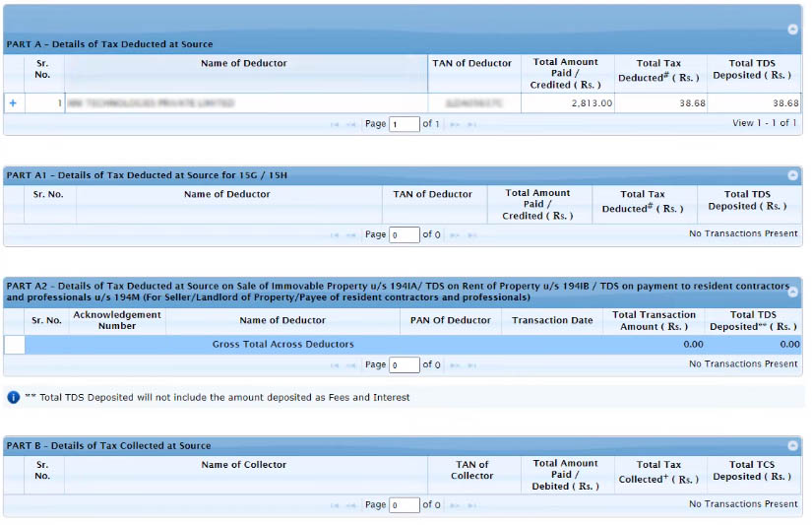Collapse PART A2 panel using round toggle icon
The image size is (812, 525).
pyautogui.click(x=792, y=292)
